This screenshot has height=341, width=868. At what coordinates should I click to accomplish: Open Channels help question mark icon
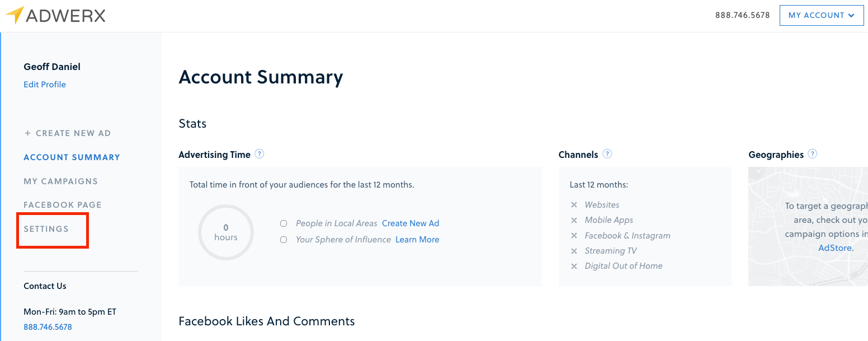tap(607, 154)
